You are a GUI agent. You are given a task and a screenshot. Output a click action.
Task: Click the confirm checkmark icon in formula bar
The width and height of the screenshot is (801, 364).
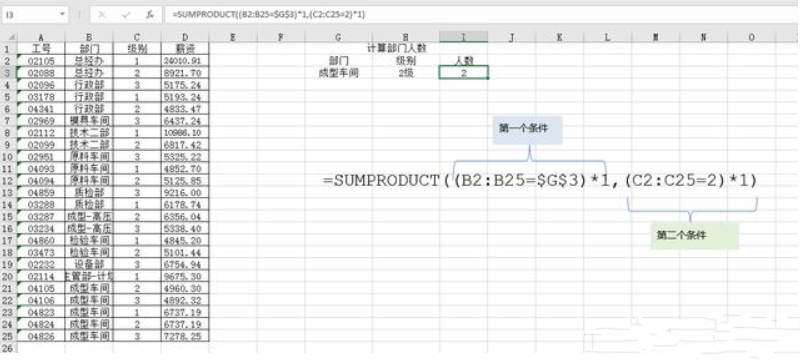click(126, 15)
